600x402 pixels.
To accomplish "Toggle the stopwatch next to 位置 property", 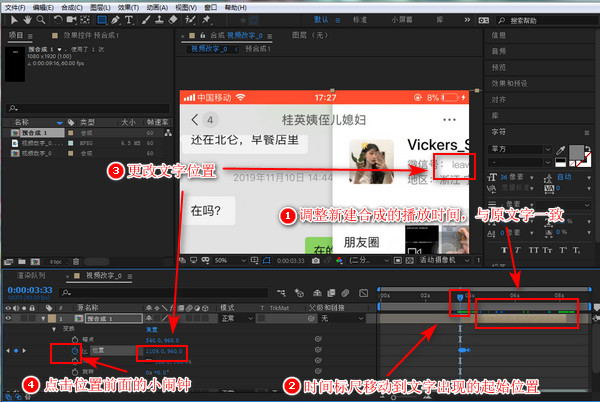I will coord(75,352).
